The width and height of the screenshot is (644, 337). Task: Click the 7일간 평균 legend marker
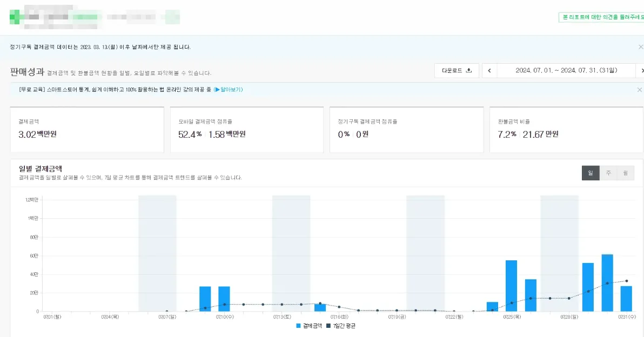(x=327, y=326)
